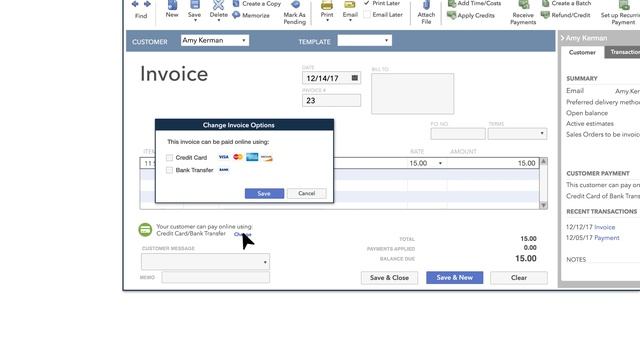
Task: Click Set up Recurring Payment icon
Action: click(624, 5)
